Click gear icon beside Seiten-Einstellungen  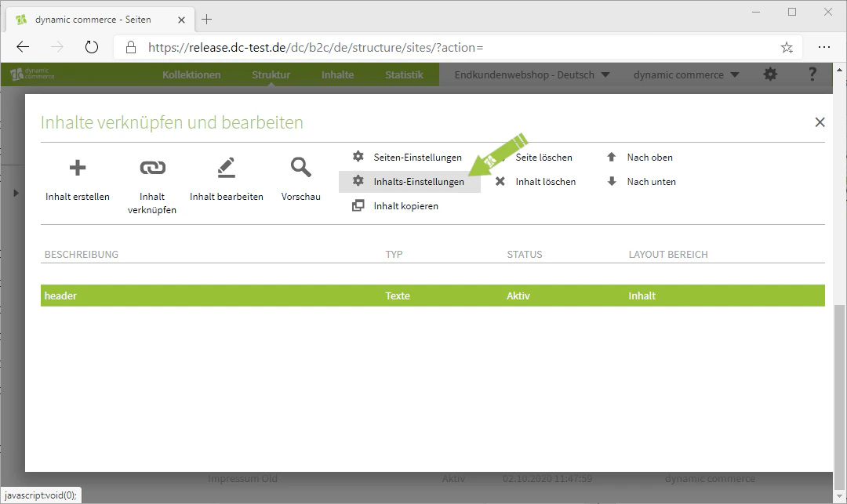click(358, 157)
